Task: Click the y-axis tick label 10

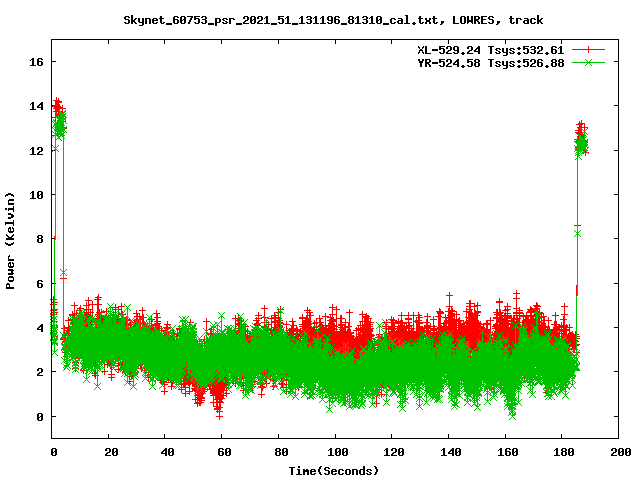Action: pos(36,195)
